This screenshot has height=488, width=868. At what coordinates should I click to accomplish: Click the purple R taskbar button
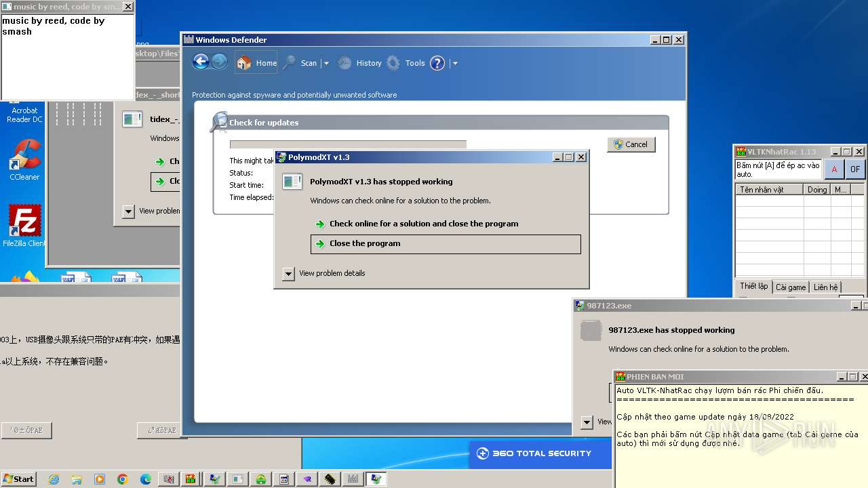(307, 479)
